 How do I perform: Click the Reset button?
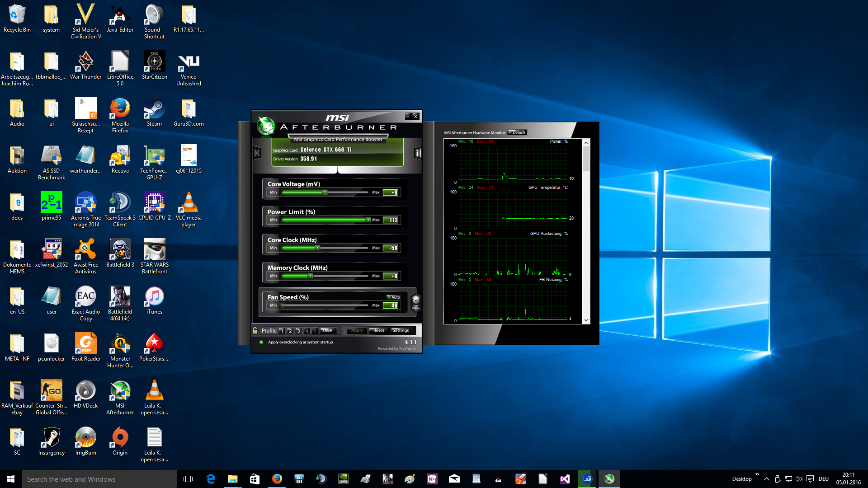[378, 330]
